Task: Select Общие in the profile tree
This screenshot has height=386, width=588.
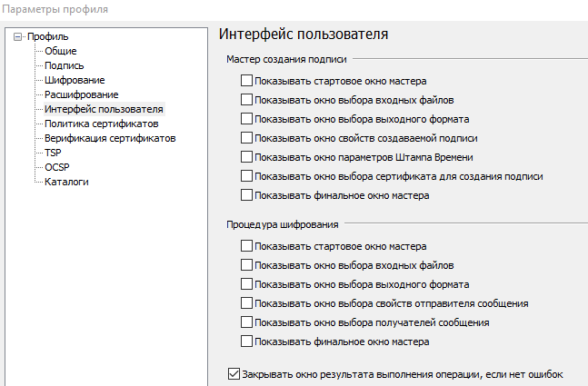Action: pyautogui.click(x=60, y=51)
